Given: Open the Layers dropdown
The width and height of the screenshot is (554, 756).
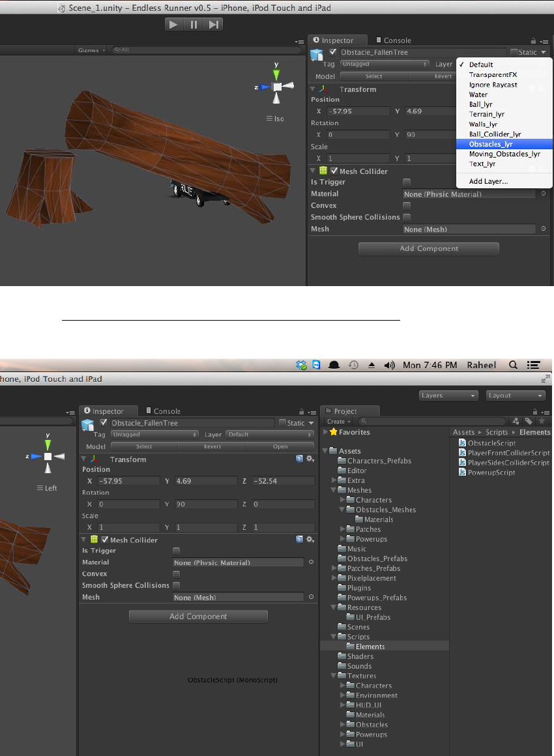Looking at the screenshot, I should pos(448,396).
